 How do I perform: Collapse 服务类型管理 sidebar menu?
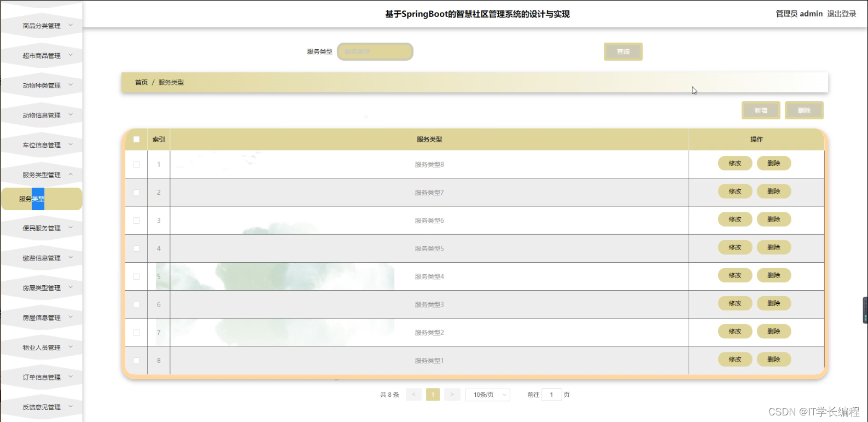(x=42, y=175)
